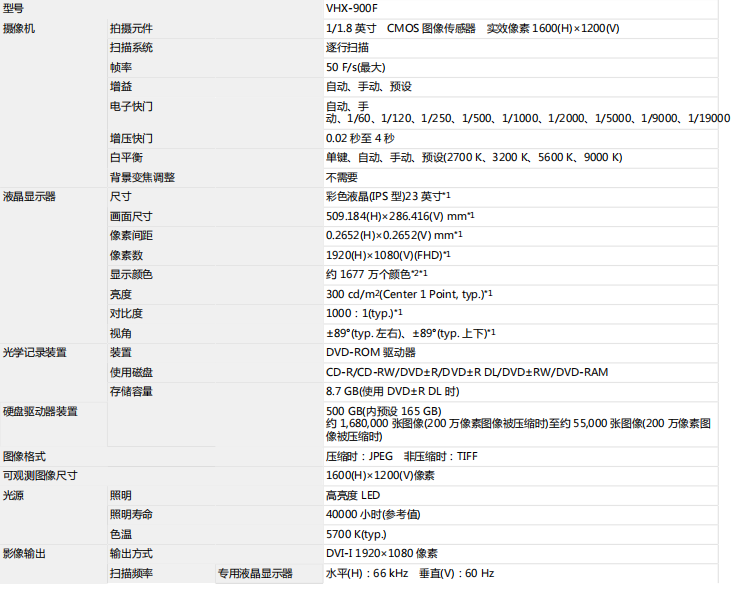Click the 0.02 秒至 4 秒 value
The height and width of the screenshot is (598, 744).
click(360, 138)
